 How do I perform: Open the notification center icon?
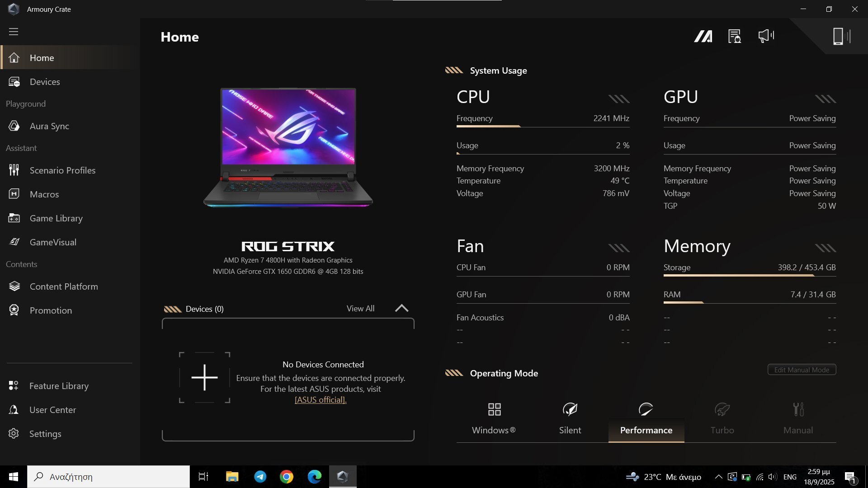pos(850,477)
